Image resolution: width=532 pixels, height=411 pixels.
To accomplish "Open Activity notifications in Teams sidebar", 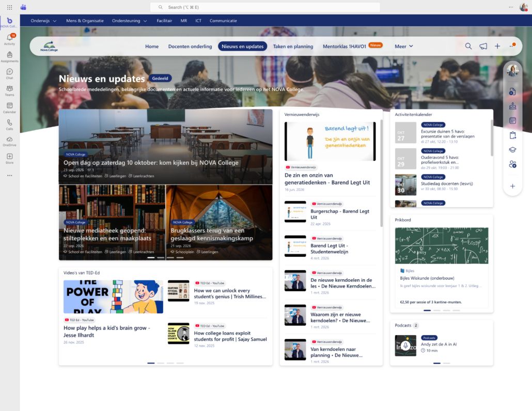I will [9, 39].
